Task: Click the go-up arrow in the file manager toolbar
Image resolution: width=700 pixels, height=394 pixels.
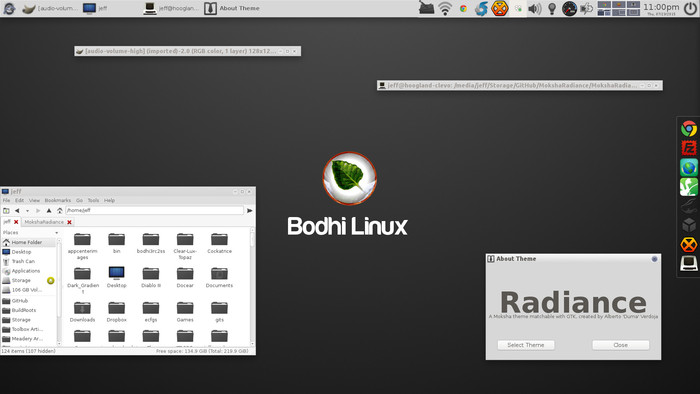Action: pyautogui.click(x=49, y=211)
